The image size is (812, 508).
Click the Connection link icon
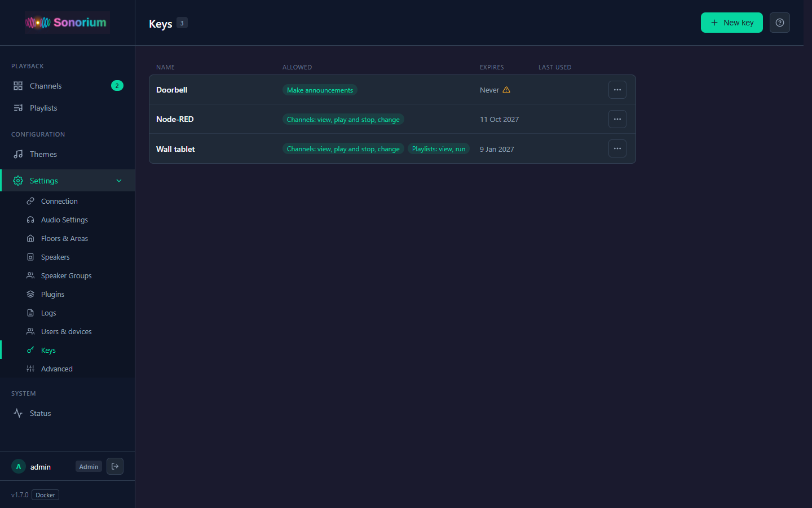[x=30, y=201]
